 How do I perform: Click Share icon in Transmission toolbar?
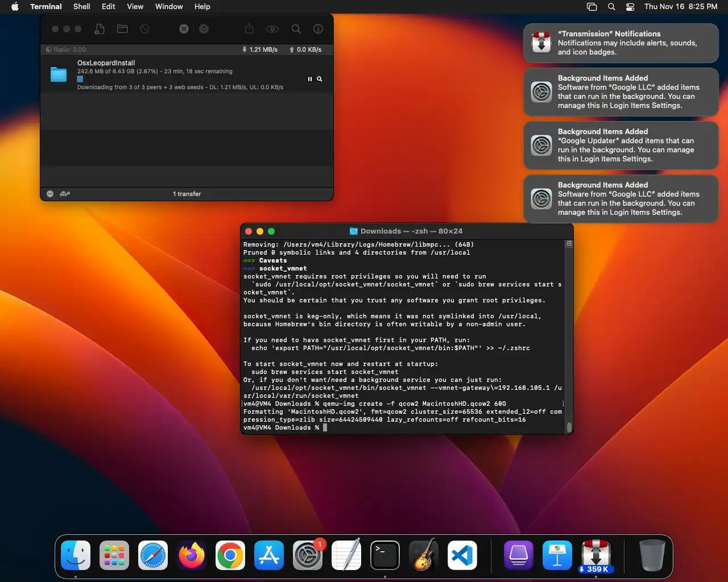click(249, 29)
